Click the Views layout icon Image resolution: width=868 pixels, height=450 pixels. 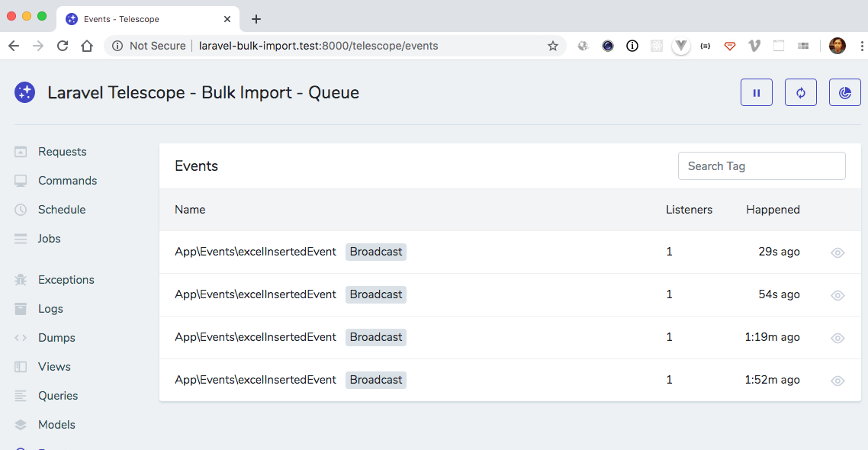tap(21, 366)
